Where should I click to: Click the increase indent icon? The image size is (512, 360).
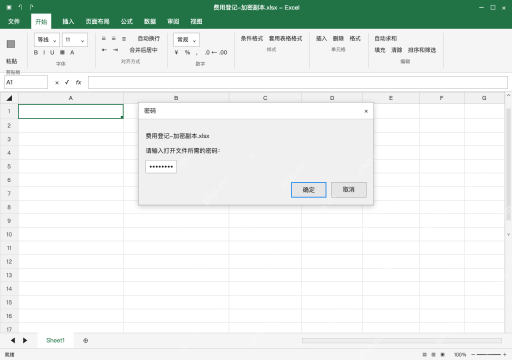[115, 50]
